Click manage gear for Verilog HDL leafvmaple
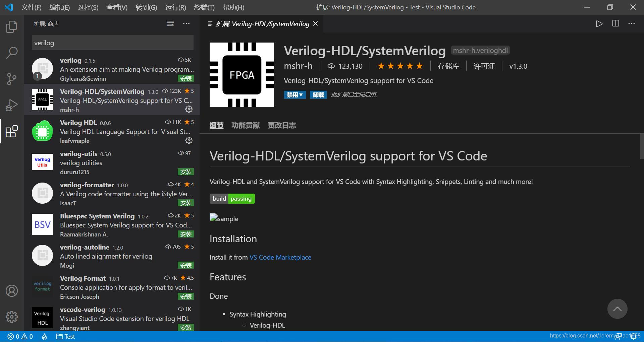 point(189,140)
